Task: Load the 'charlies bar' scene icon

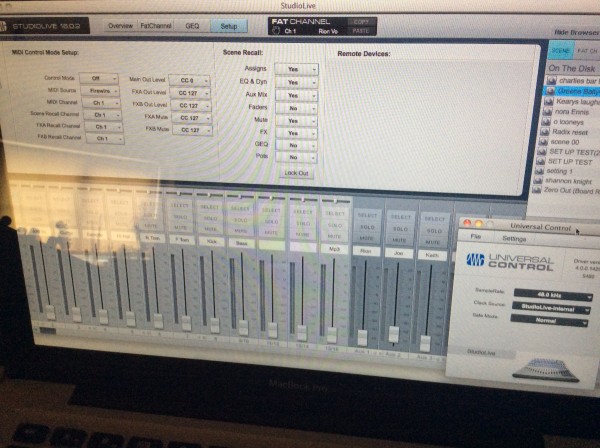Action: tap(551, 80)
